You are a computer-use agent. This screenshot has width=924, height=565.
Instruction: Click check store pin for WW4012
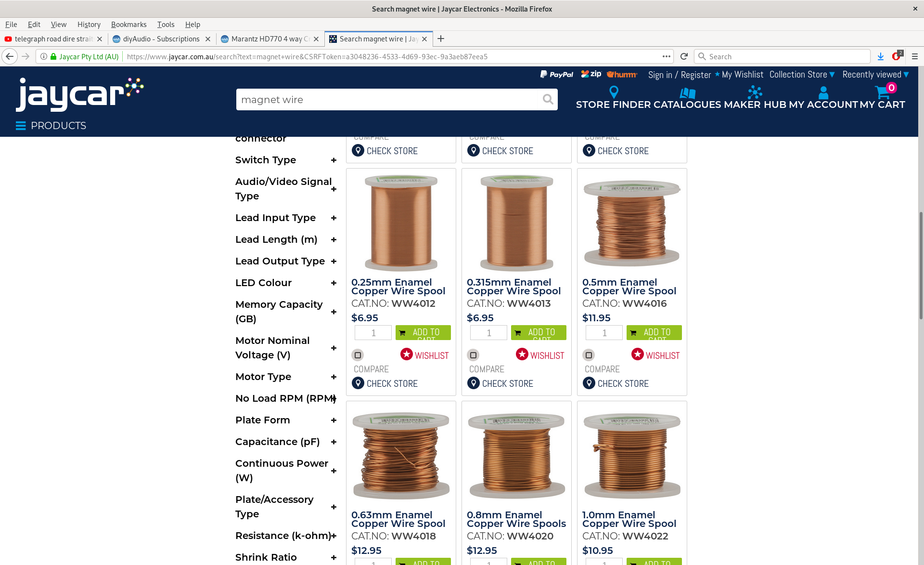(358, 383)
